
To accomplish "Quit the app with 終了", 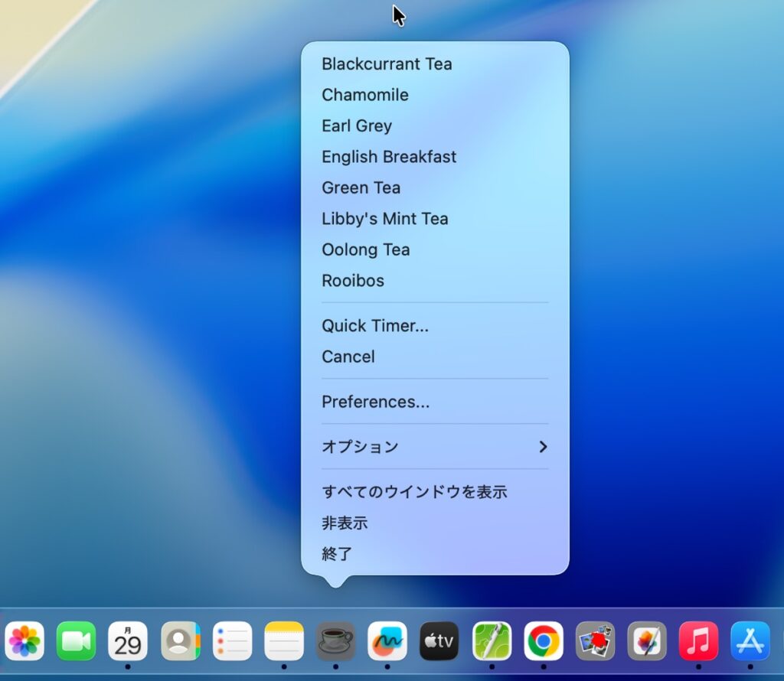I will click(x=338, y=554).
